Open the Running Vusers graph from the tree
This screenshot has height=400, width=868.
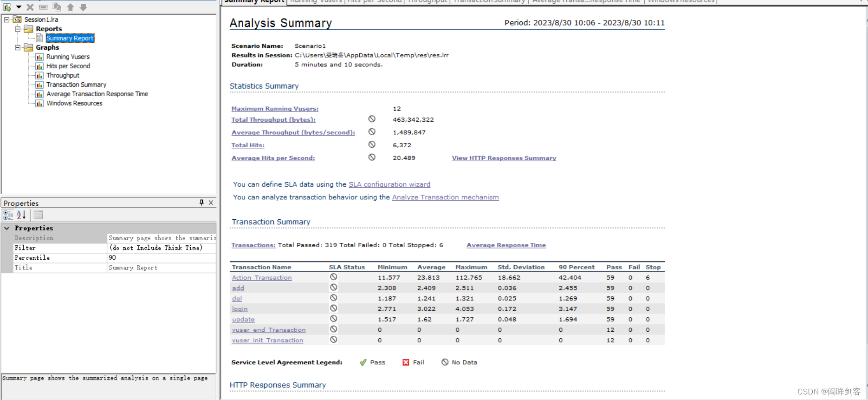click(68, 57)
